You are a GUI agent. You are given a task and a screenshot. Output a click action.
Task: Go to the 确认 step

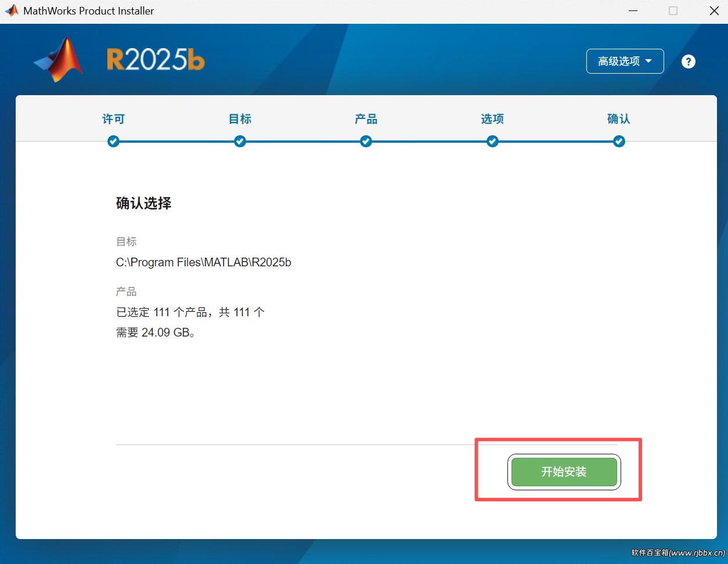(619, 119)
